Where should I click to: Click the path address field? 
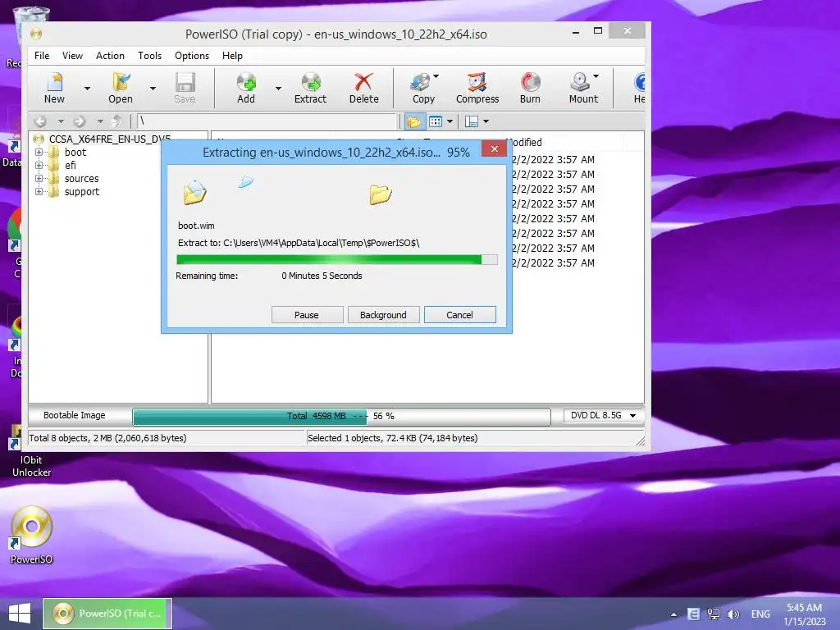pos(267,121)
